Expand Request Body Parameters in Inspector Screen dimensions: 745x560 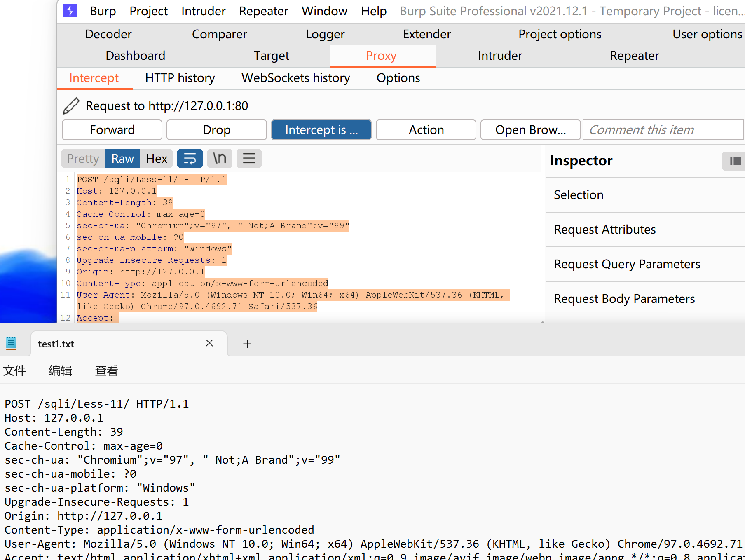(645, 299)
